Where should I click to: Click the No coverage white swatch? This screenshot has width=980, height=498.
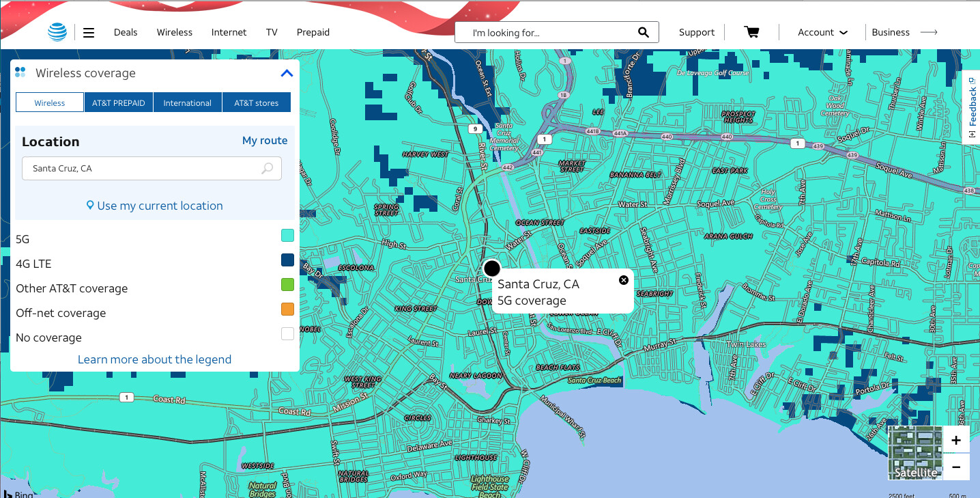tap(287, 334)
